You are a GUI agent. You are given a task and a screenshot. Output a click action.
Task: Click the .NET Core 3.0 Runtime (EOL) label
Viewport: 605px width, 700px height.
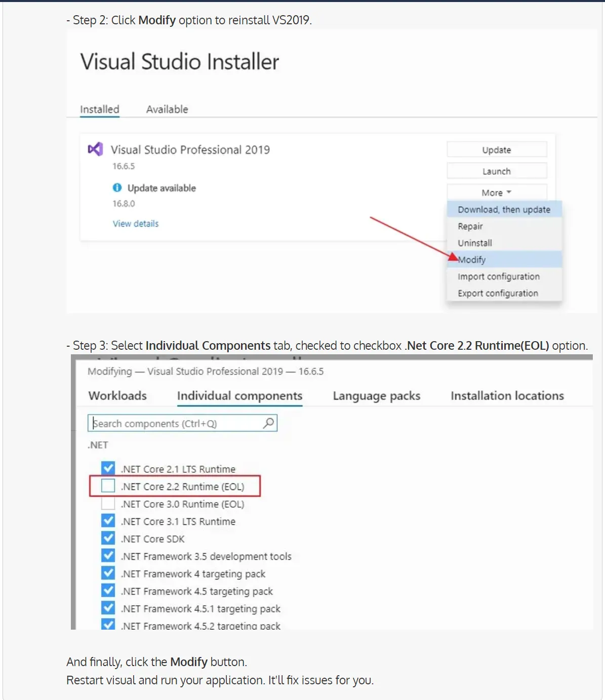(183, 504)
